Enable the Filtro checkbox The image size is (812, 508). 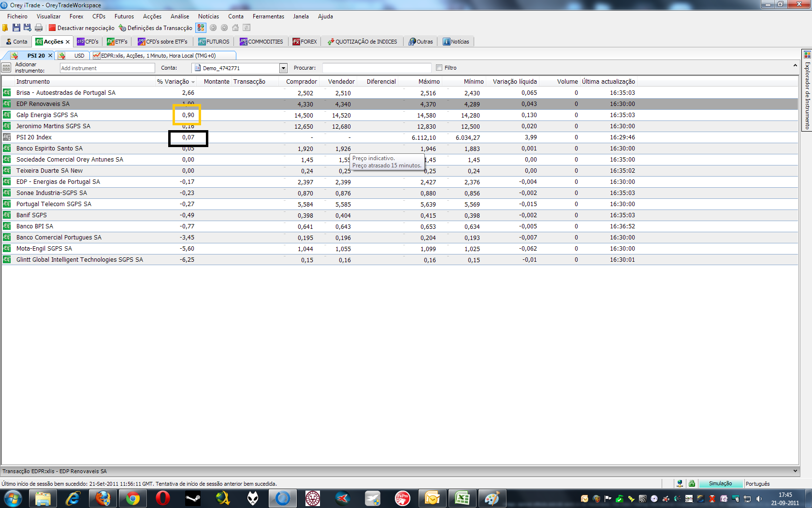(439, 68)
